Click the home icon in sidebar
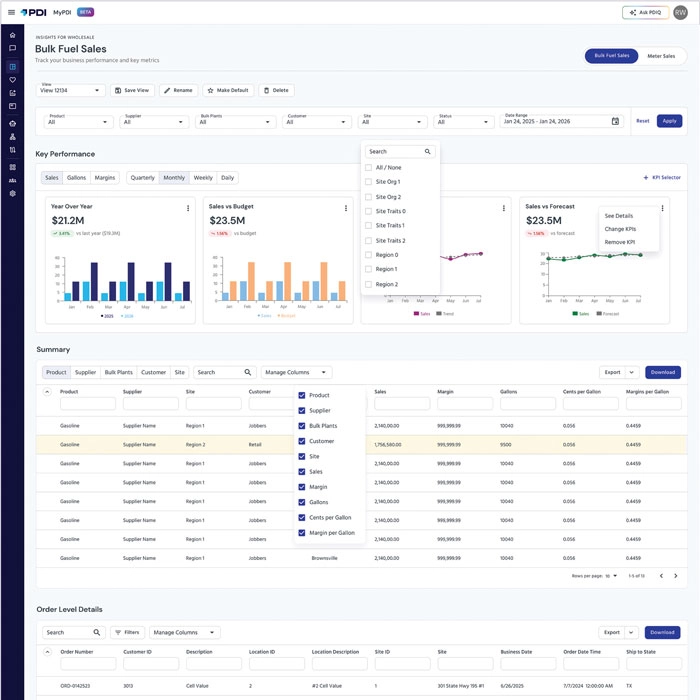 coord(12,35)
